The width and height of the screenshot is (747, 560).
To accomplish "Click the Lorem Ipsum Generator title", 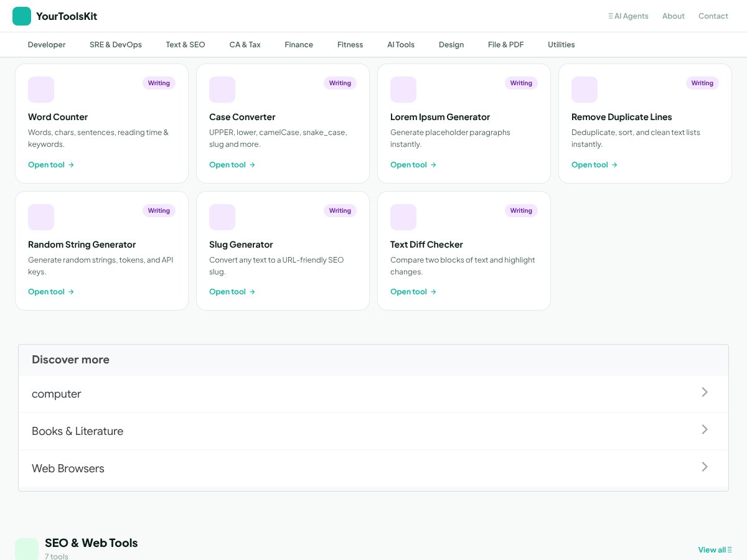I will coord(440,117).
